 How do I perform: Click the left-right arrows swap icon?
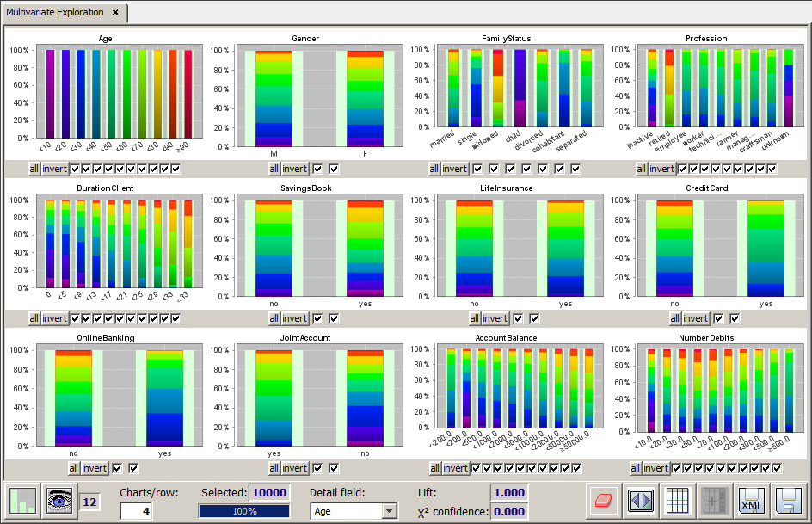[641, 501]
